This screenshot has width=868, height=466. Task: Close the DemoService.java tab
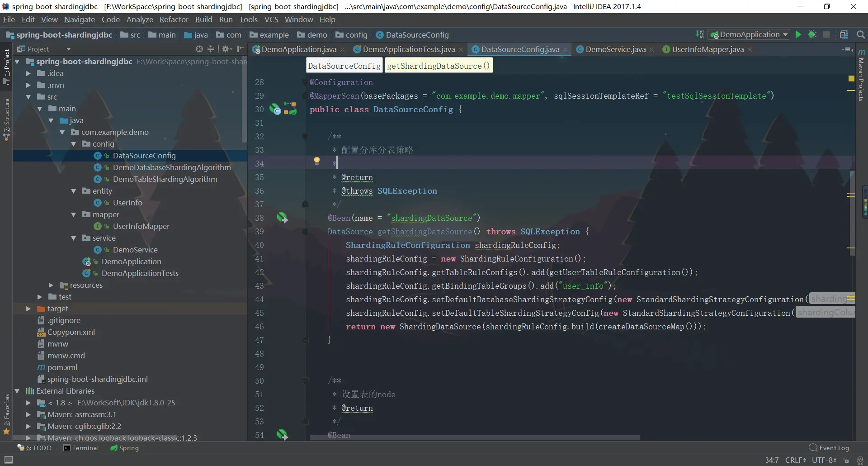[651, 50]
